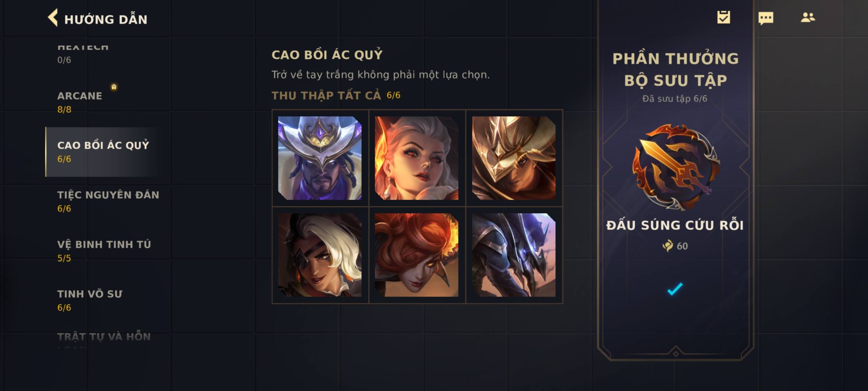Open the missions checklist icon
Image resolution: width=868 pixels, height=391 pixels.
[724, 17]
